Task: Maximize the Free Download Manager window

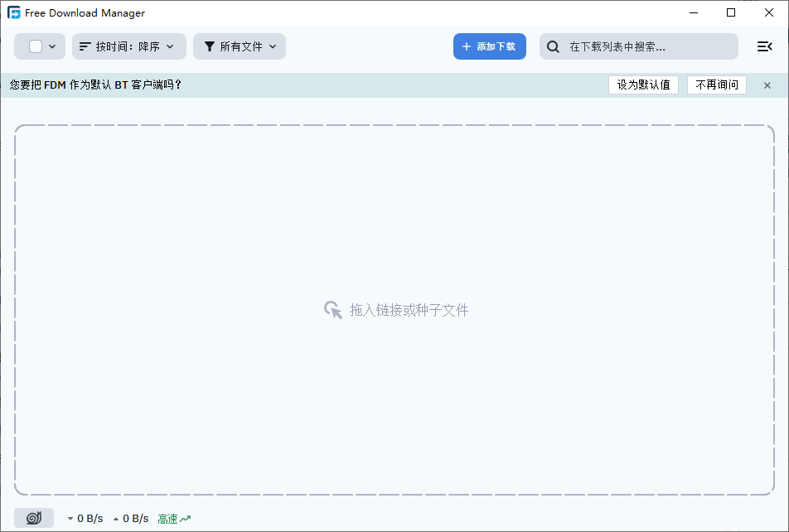Action: (x=731, y=12)
